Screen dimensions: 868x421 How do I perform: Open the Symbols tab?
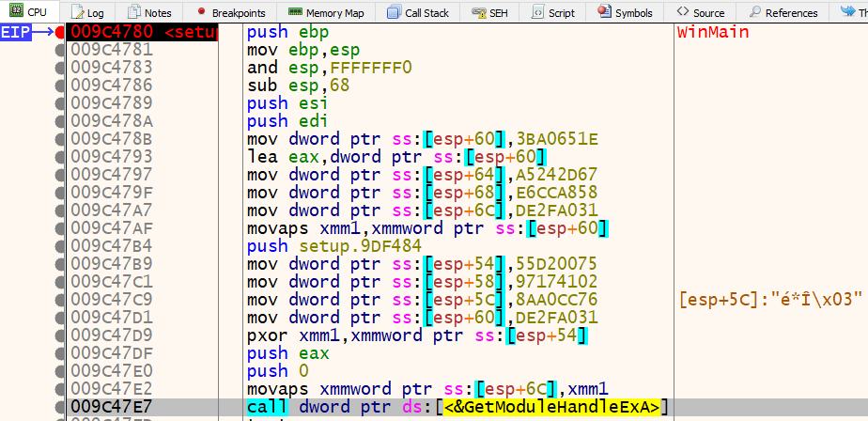point(626,12)
